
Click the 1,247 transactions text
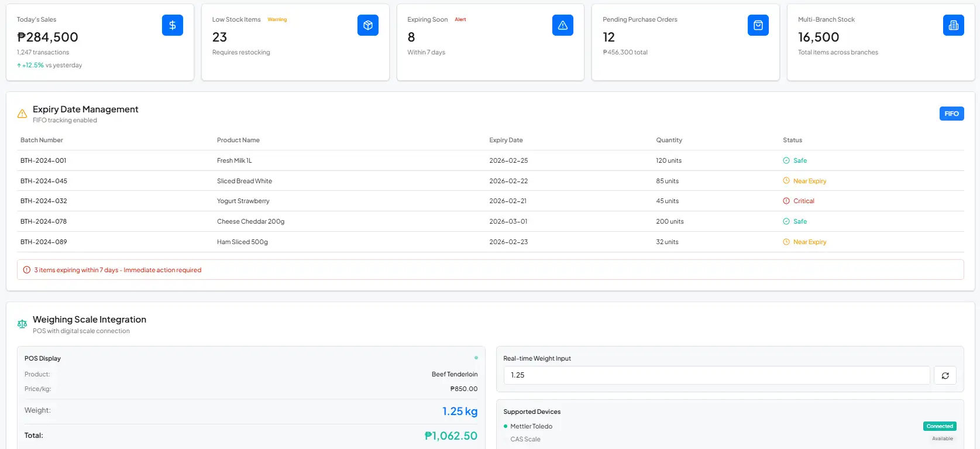(43, 52)
